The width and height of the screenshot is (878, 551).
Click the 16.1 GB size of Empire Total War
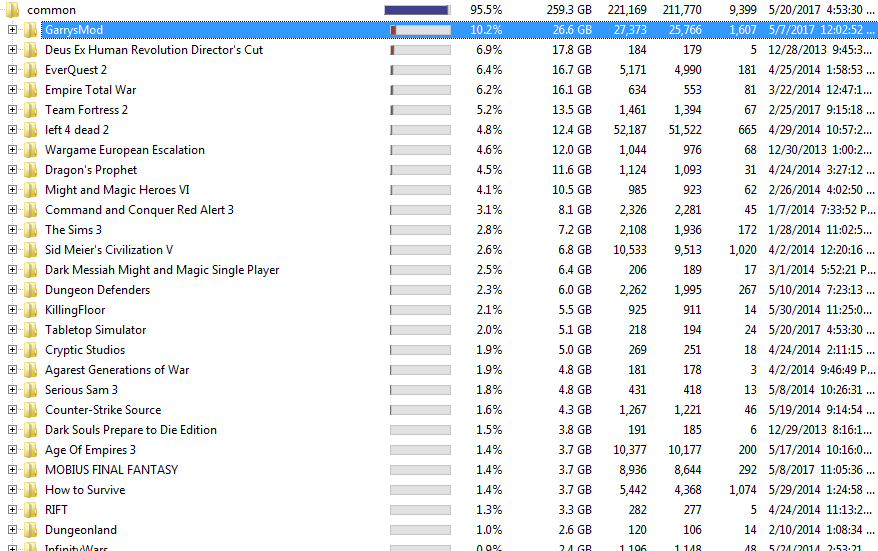click(x=572, y=90)
